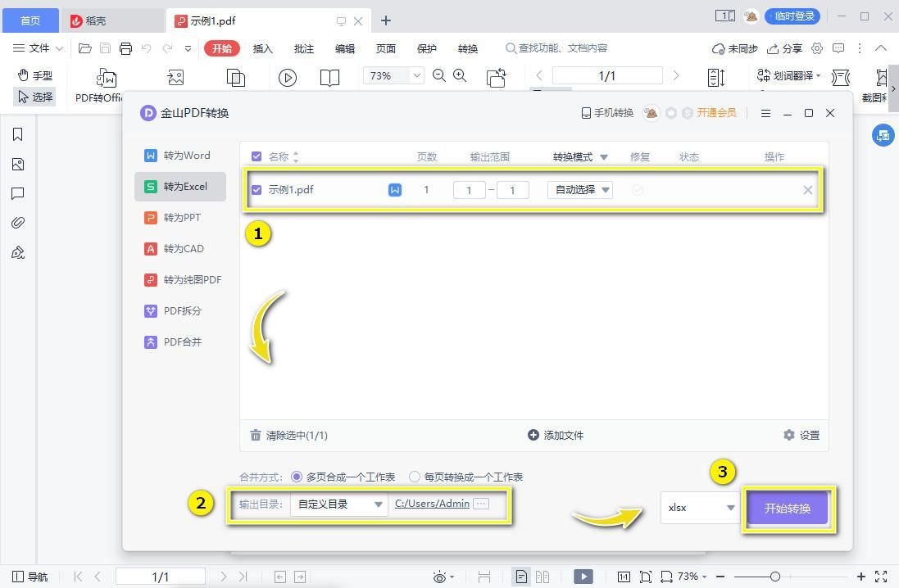
Task: Click the start page range field
Action: click(x=469, y=190)
